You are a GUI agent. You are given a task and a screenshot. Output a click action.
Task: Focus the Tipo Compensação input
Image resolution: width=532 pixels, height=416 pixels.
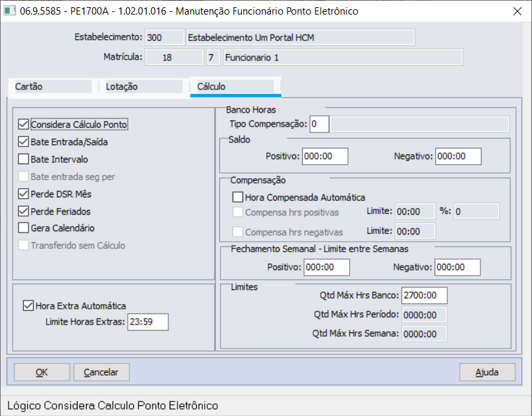pos(319,124)
